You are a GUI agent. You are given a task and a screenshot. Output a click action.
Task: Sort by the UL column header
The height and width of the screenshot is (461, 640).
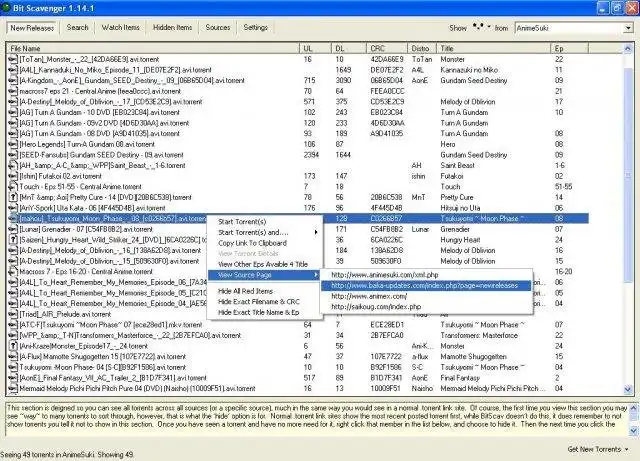click(x=316, y=48)
